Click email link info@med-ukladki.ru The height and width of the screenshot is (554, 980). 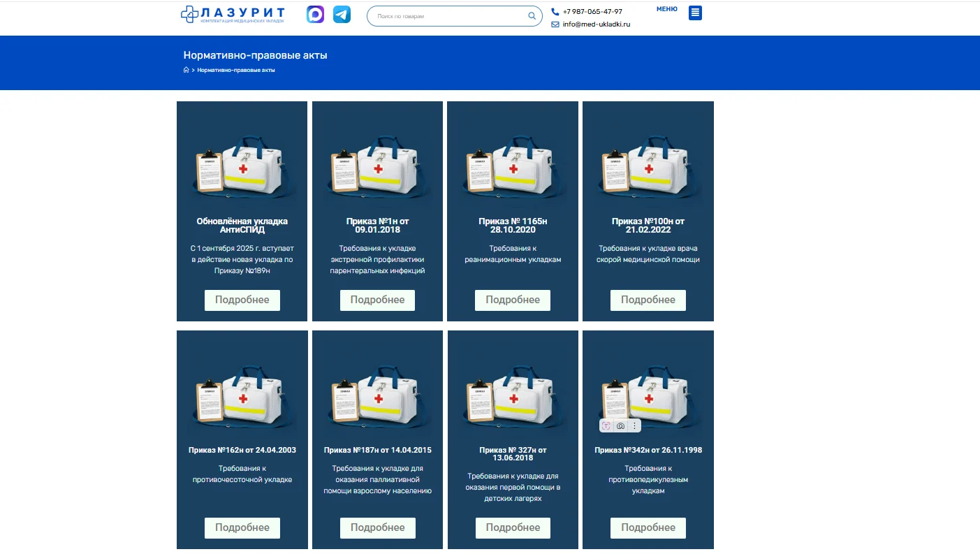pyautogui.click(x=596, y=24)
